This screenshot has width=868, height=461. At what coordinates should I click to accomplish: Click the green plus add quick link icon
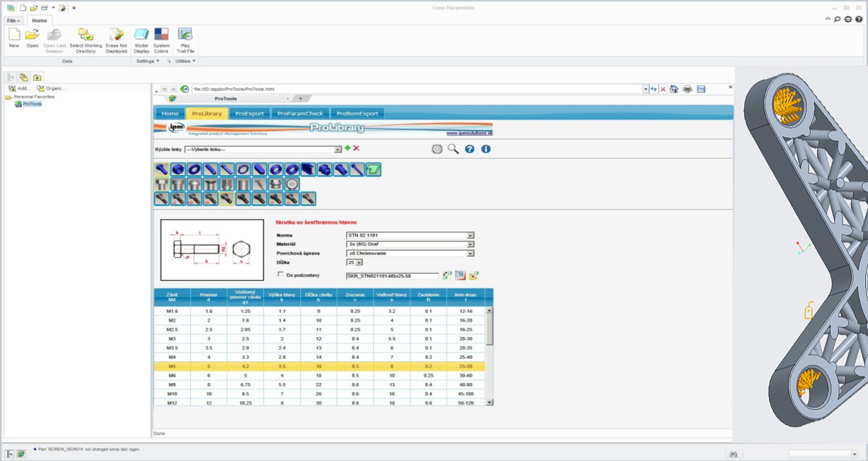(x=347, y=148)
